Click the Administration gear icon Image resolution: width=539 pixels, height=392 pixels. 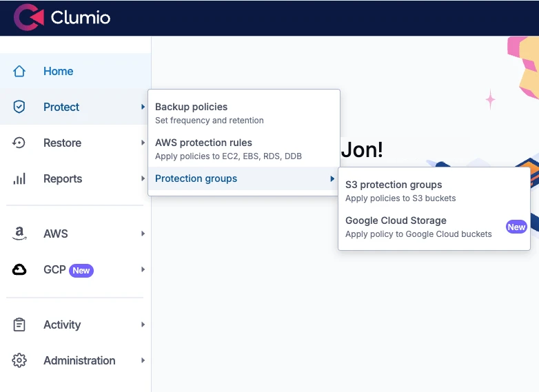point(19,360)
